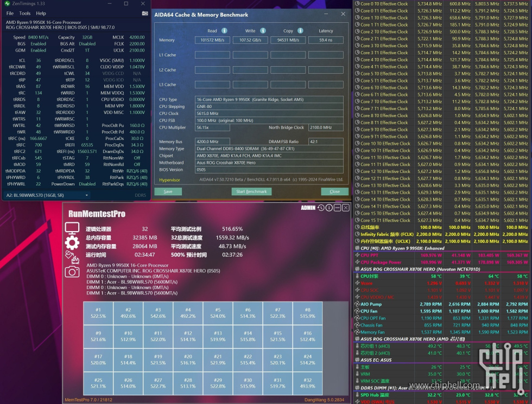Viewport: 532px width, 404px height.
Task: Click the ADMIN label in RunMemtestPro
Action: coord(308,208)
